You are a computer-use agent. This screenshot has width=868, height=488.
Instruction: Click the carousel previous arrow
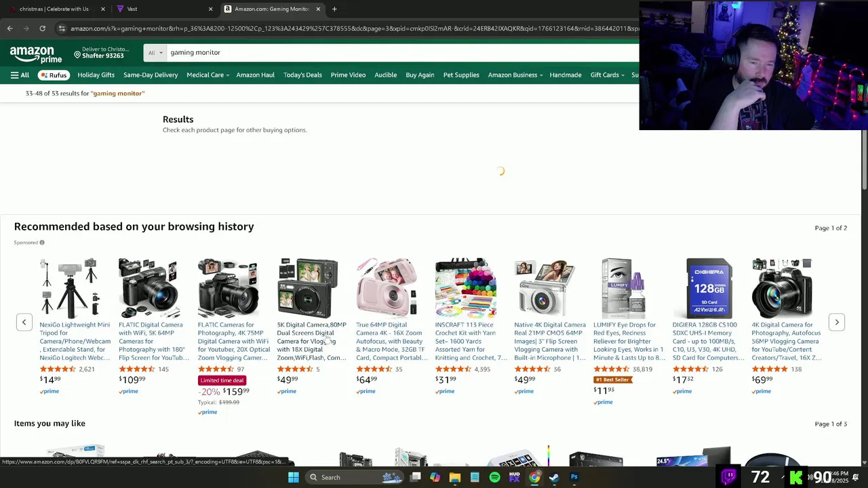tap(24, 323)
